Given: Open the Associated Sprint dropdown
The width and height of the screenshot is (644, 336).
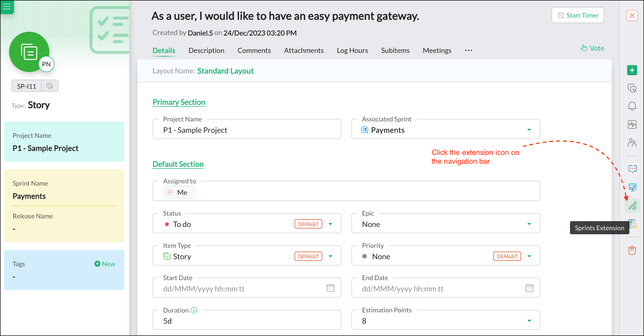Looking at the screenshot, I should pyautogui.click(x=529, y=130).
